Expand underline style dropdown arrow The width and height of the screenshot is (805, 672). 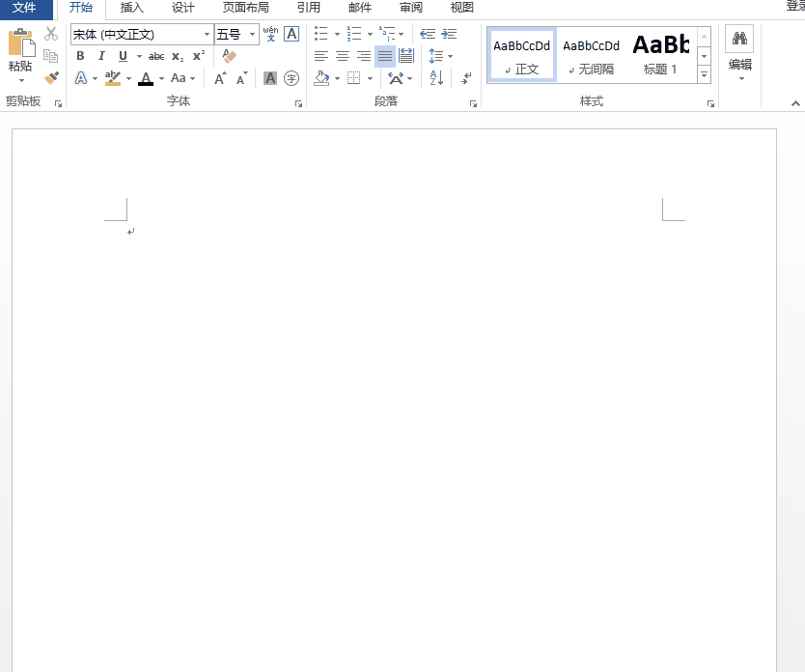pos(139,56)
